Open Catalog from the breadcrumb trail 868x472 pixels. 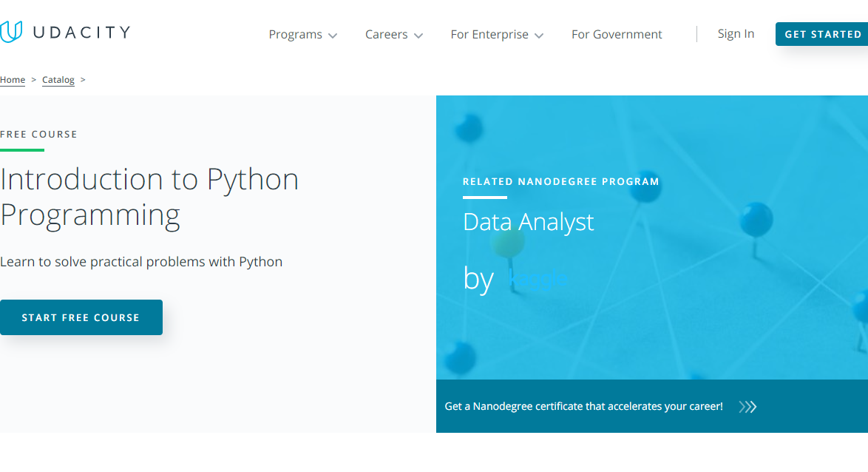(58, 80)
